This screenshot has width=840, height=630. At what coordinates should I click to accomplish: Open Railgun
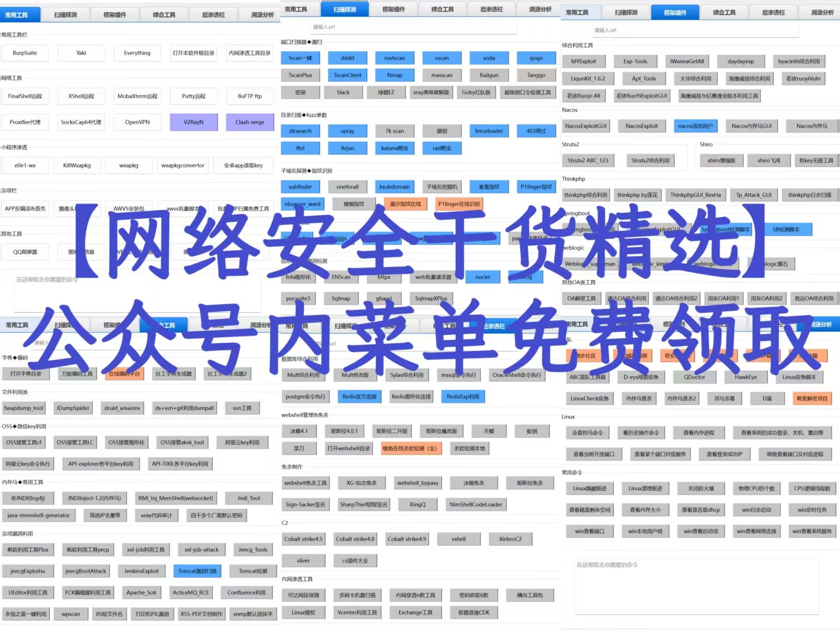click(x=489, y=75)
